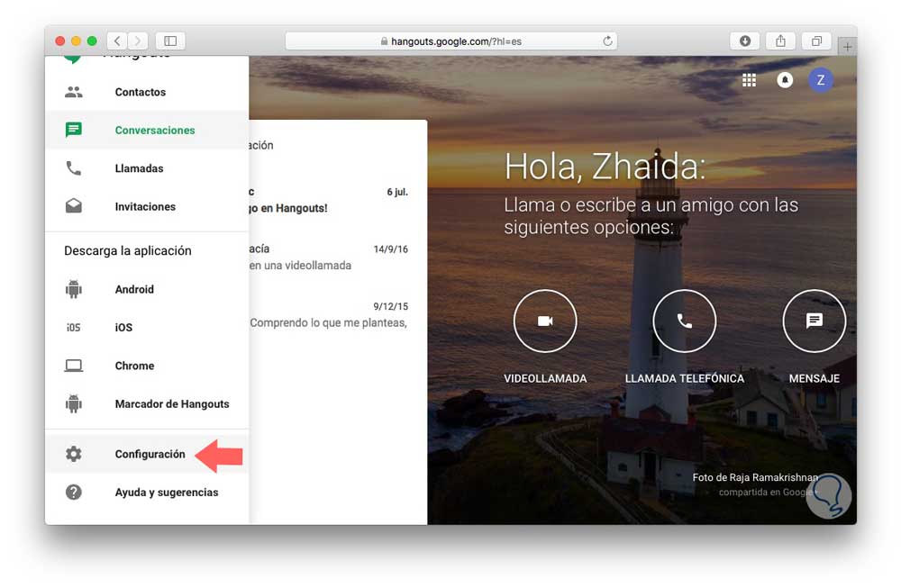Click the Llamadas phone icon
Screen dimensions: 901x588
[x=74, y=168]
